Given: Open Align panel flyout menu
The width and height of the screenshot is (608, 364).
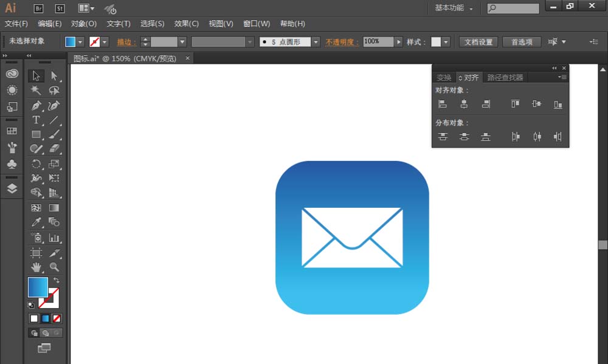Looking at the screenshot, I should pyautogui.click(x=562, y=77).
